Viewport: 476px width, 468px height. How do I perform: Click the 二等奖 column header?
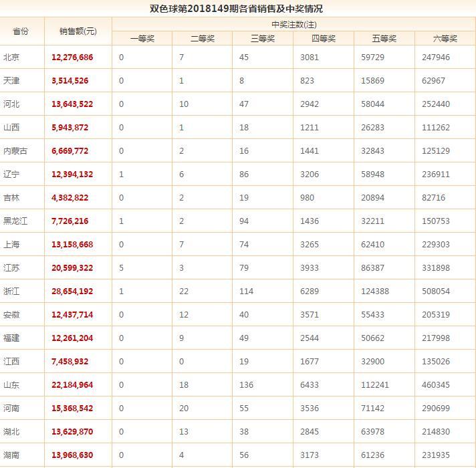tap(203, 39)
